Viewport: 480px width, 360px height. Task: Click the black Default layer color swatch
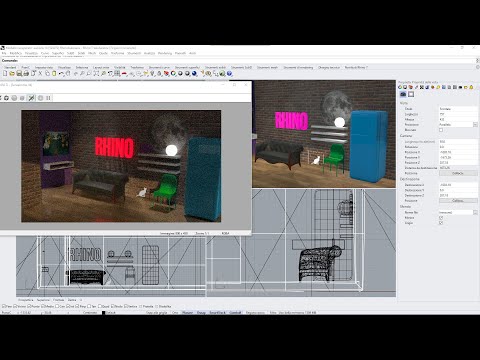click(x=103, y=313)
